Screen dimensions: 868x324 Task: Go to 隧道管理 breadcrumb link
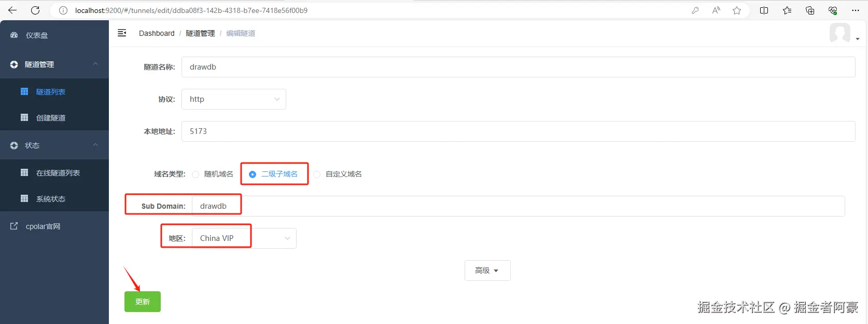point(200,33)
